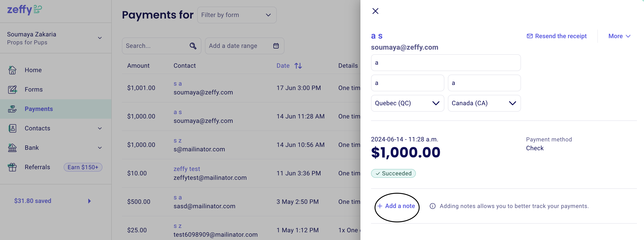
Task: Open the Filter by form dropdown
Action: [x=237, y=15]
